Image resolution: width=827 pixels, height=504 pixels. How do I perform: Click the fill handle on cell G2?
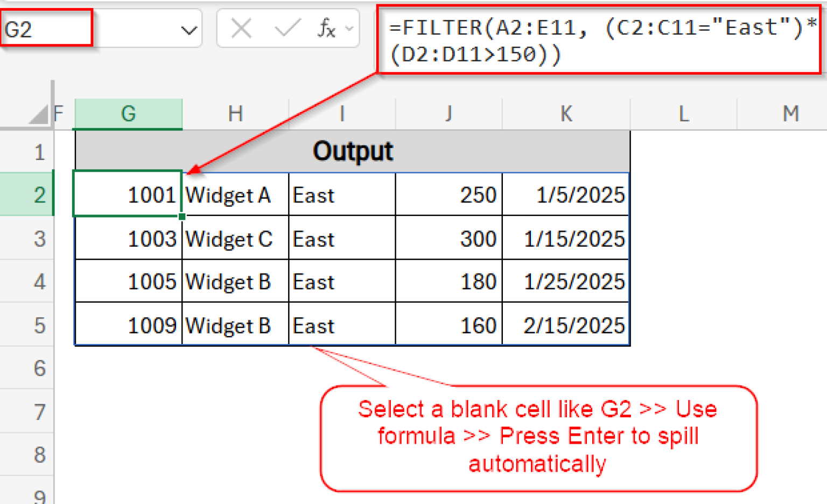pos(181,215)
